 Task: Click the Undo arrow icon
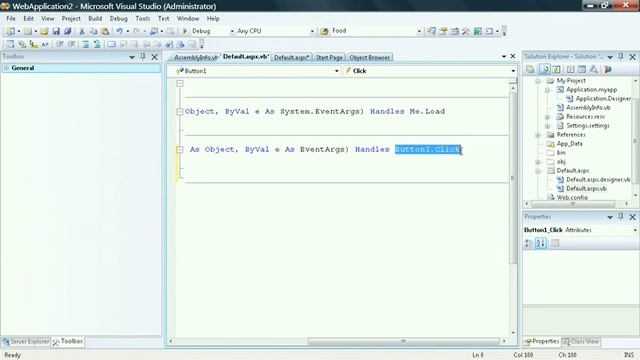click(119, 31)
